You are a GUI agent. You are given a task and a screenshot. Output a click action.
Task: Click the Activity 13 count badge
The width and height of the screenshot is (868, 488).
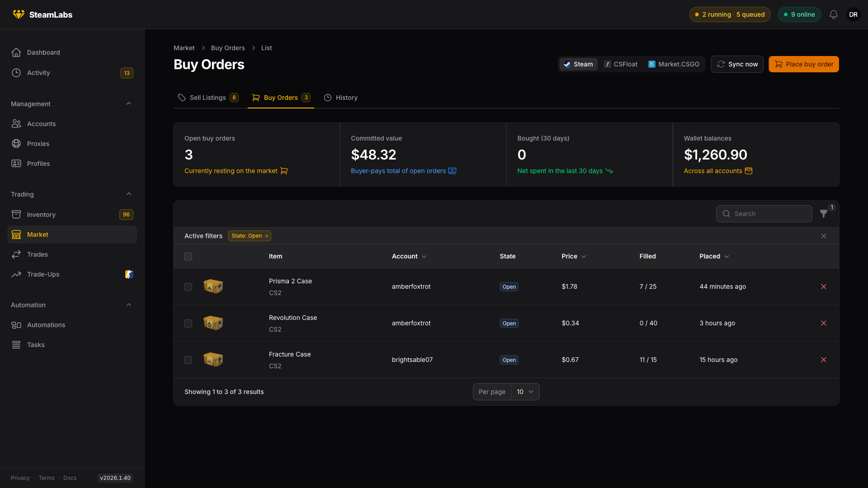point(127,73)
